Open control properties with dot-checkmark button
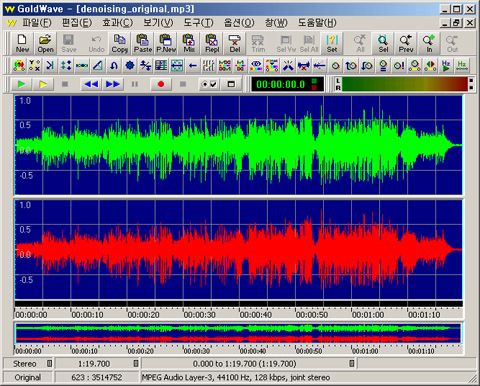The image size is (480, 386). 209,84
